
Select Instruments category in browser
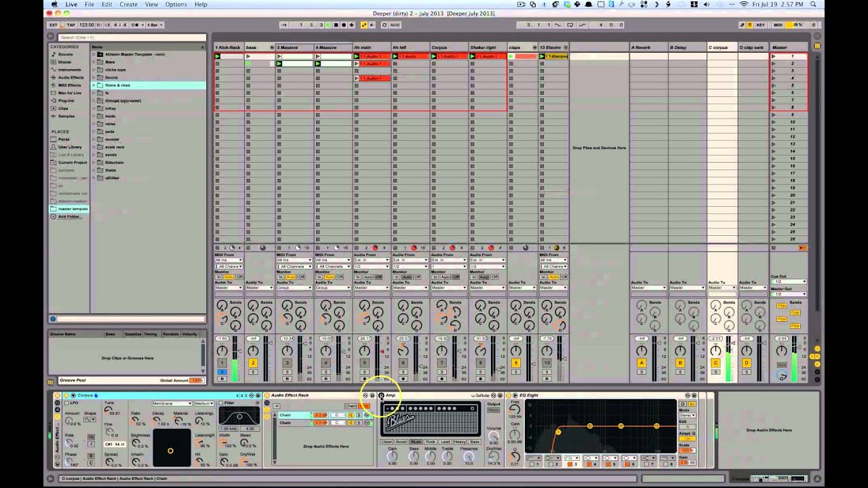tap(69, 70)
